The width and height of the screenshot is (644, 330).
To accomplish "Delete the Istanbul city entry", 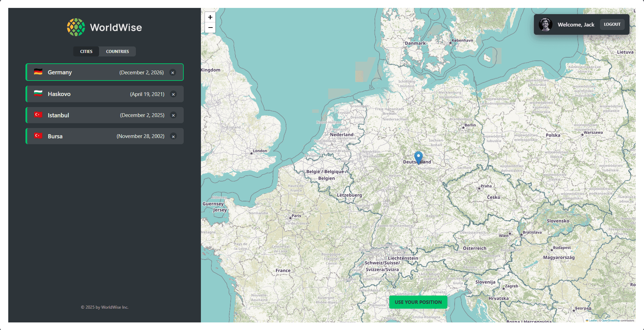I will 173,115.
